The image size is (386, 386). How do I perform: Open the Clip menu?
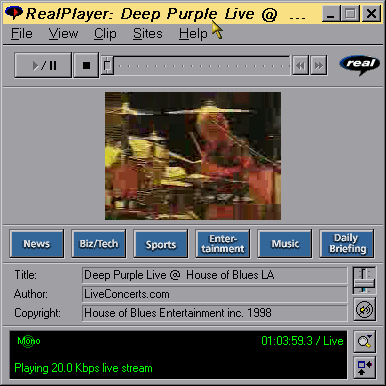pyautogui.click(x=105, y=34)
